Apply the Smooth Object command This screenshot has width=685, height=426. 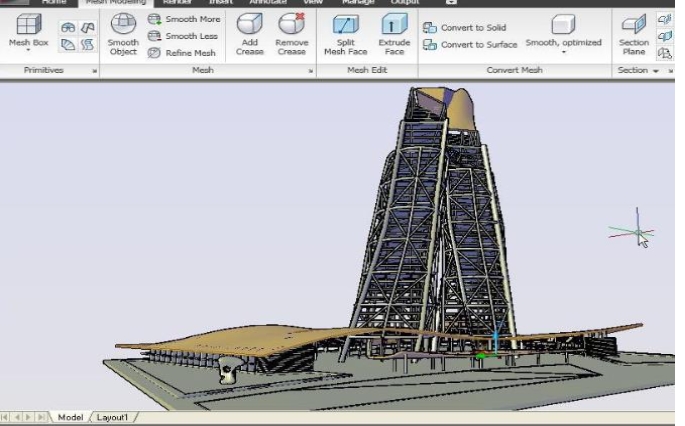click(x=123, y=34)
